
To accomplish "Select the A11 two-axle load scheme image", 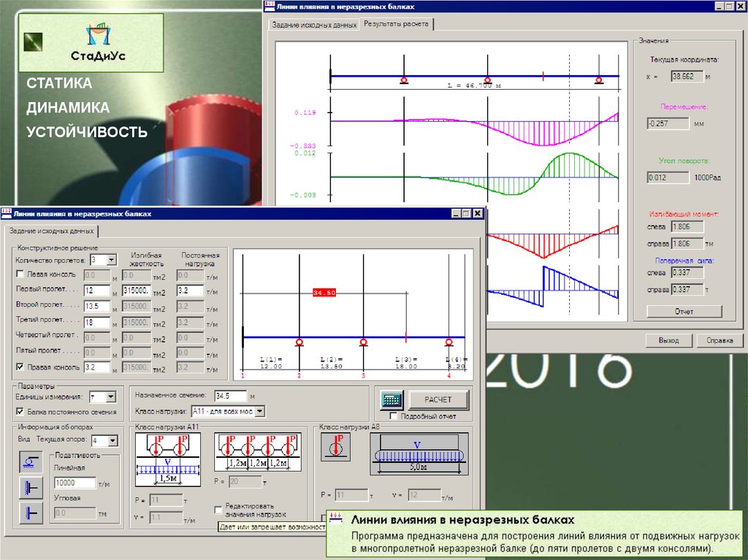I will click(167, 459).
